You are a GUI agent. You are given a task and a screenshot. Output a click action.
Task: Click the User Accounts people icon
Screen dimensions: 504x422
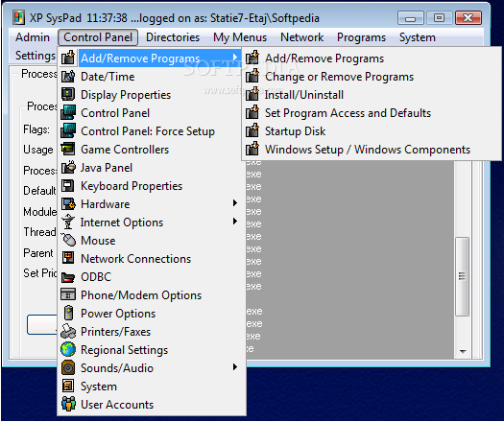[68, 404]
